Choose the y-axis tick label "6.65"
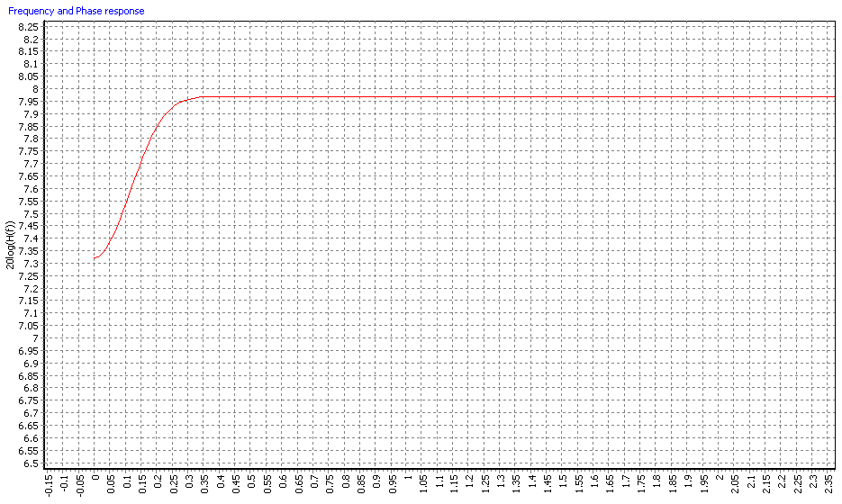This screenshot has width=842, height=504. (28, 426)
